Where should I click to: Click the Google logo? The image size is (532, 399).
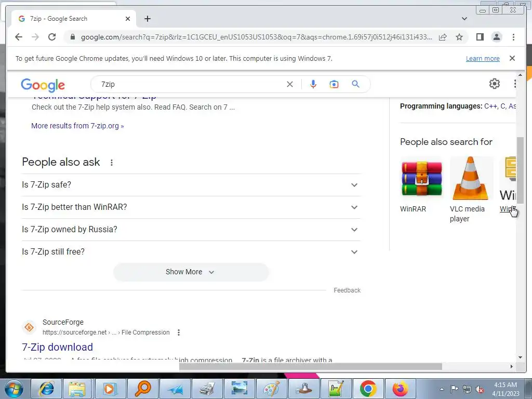click(43, 85)
